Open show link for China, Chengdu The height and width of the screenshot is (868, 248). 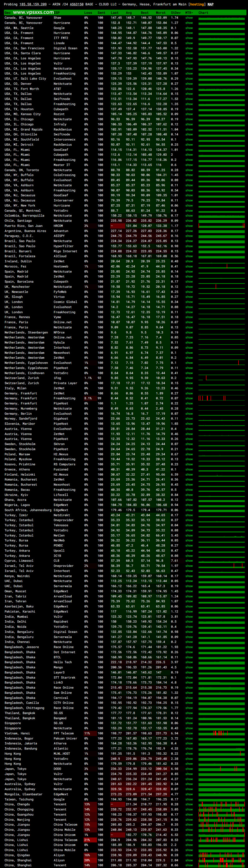point(189,804)
